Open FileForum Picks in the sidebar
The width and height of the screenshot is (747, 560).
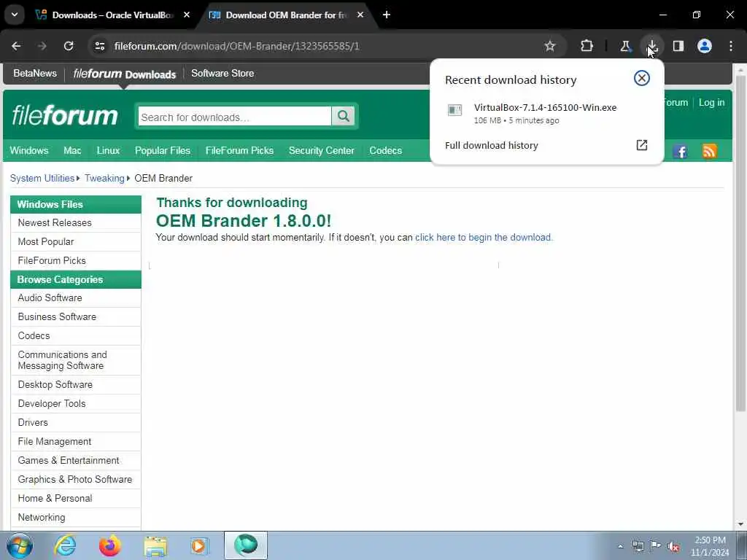point(76,261)
